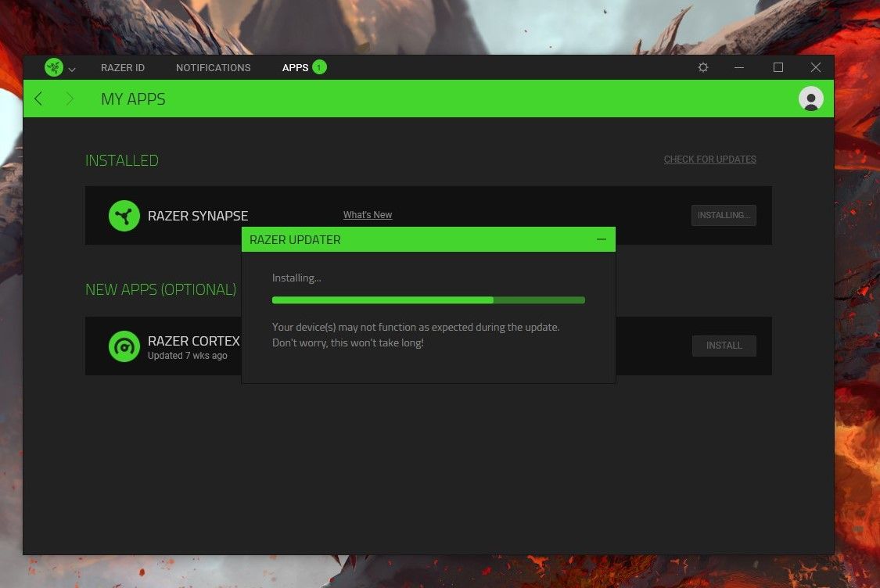Click the 'Installing...' status text

pyautogui.click(x=296, y=278)
